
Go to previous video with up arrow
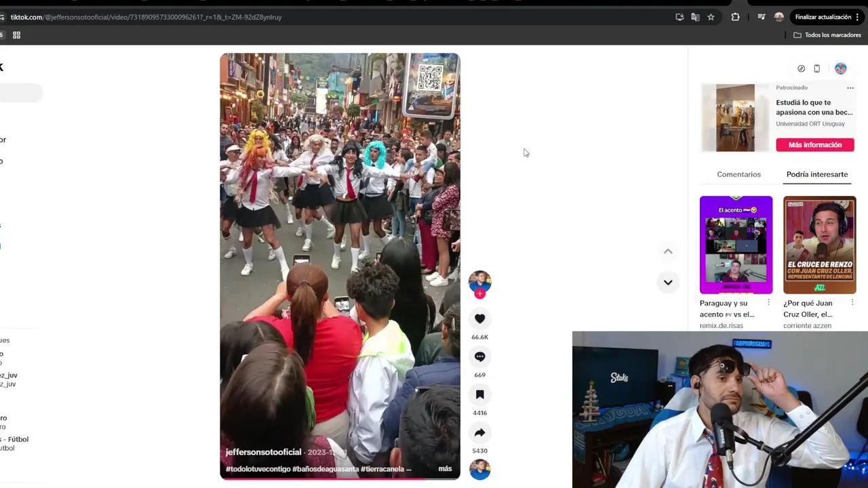click(668, 251)
